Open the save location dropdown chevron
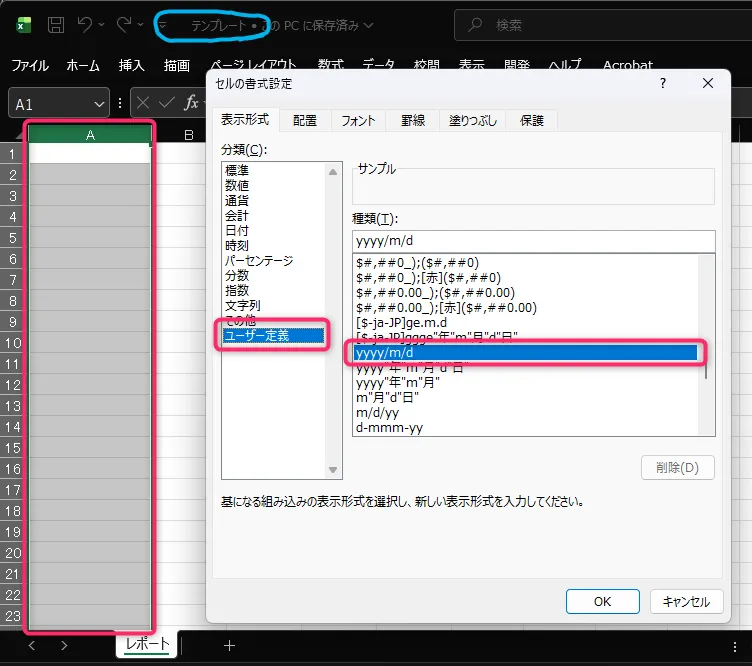 370,25
